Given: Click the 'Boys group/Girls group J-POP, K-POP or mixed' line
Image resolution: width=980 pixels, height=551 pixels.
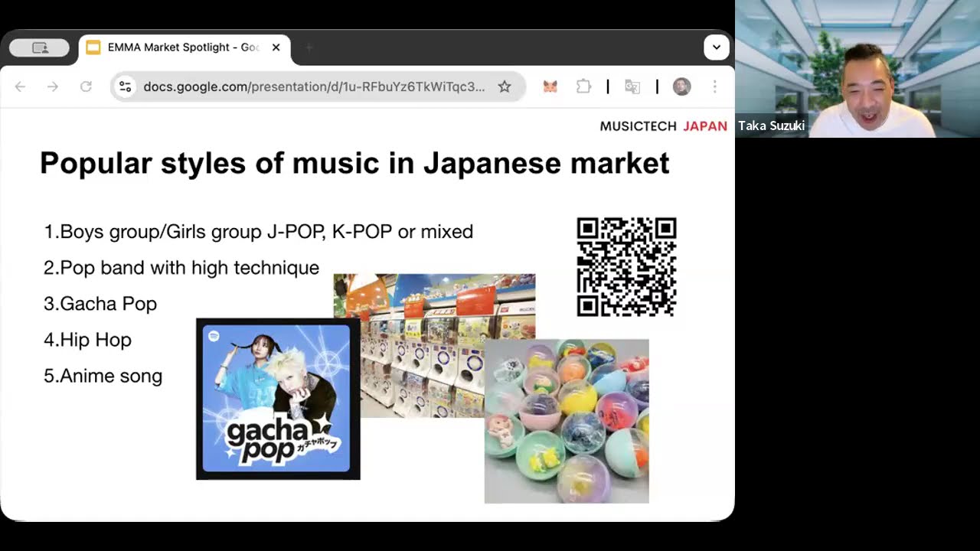Looking at the screenshot, I should (258, 231).
